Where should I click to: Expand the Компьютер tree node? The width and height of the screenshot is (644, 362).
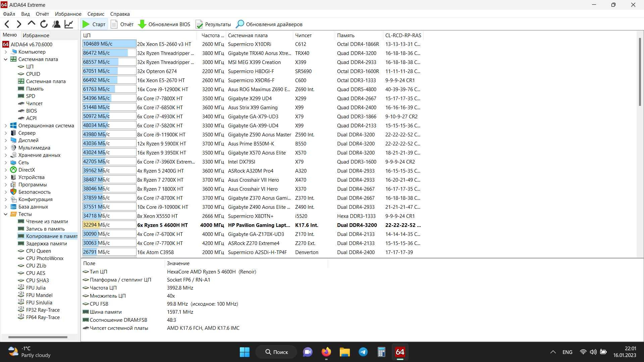[x=5, y=52]
